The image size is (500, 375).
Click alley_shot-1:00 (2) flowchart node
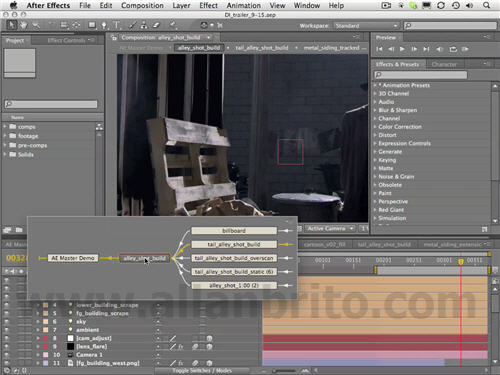pos(234,285)
